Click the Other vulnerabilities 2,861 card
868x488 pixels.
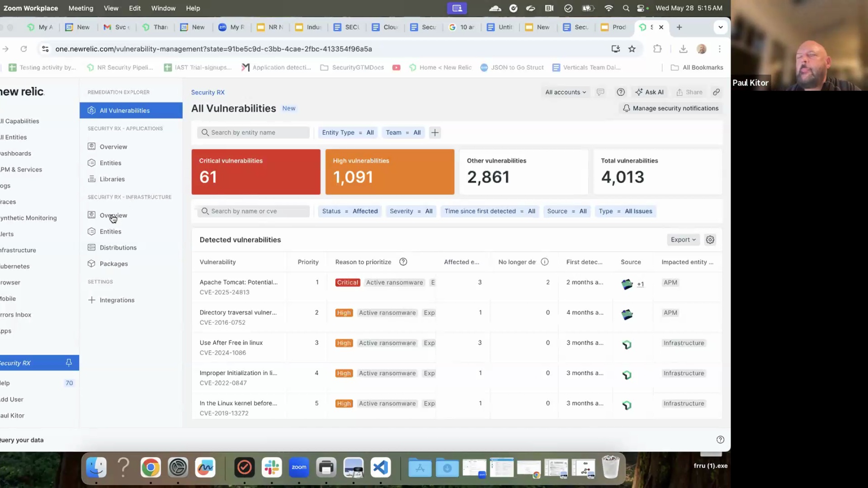524,172
